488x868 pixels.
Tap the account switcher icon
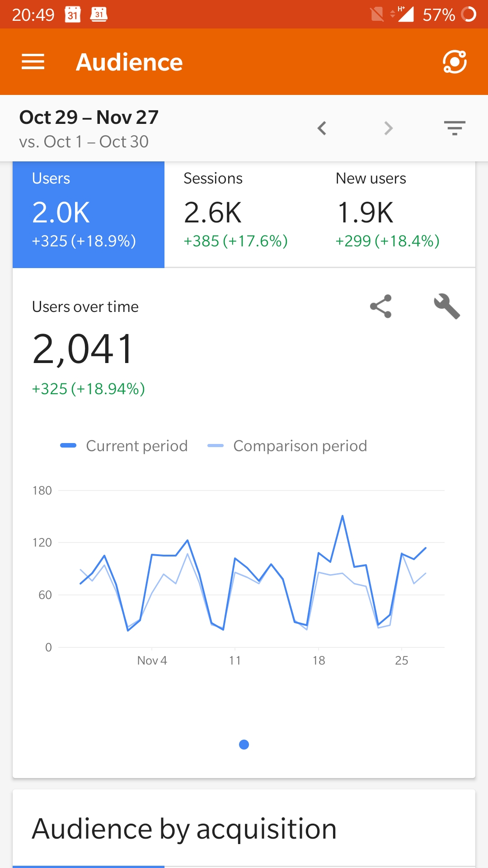pyautogui.click(x=454, y=62)
